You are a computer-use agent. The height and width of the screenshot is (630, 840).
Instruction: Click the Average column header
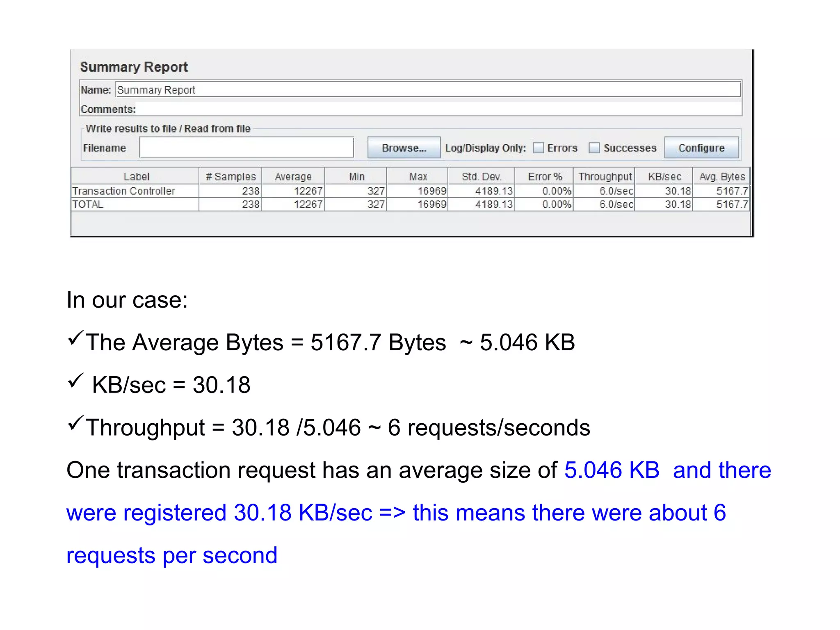tap(293, 176)
